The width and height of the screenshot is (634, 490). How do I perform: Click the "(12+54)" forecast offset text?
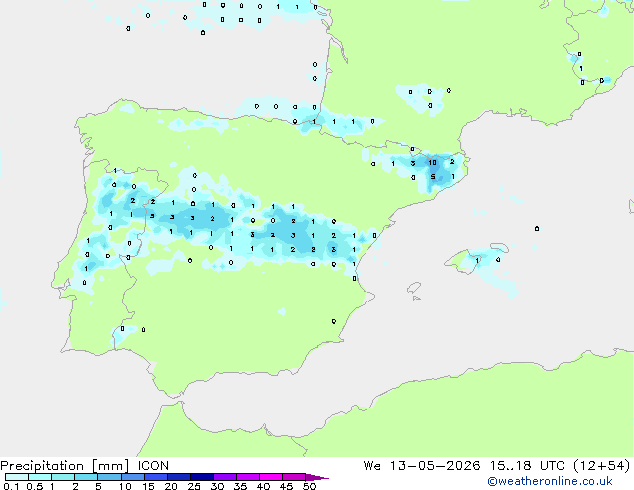pyautogui.click(x=602, y=466)
